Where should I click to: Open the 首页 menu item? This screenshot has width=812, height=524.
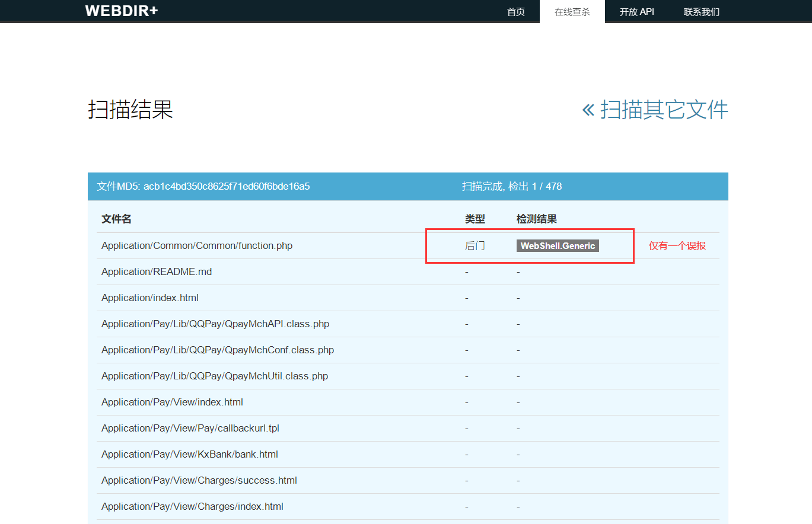tap(515, 11)
